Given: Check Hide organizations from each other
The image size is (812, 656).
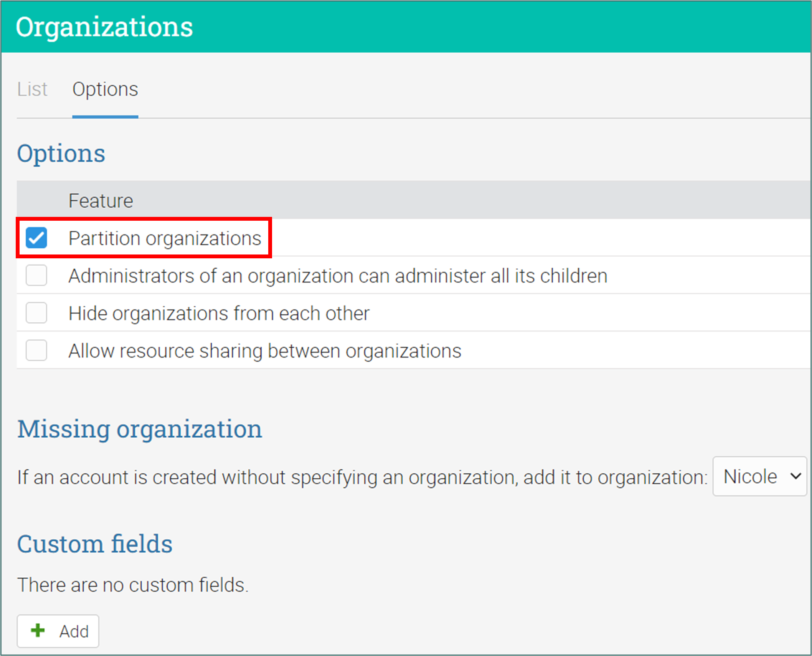Looking at the screenshot, I should 36,313.
